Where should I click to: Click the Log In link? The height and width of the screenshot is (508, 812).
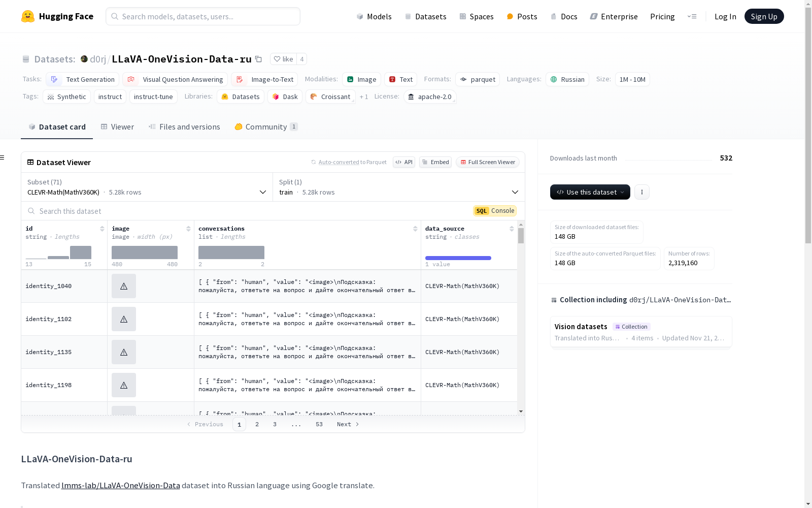725,16
